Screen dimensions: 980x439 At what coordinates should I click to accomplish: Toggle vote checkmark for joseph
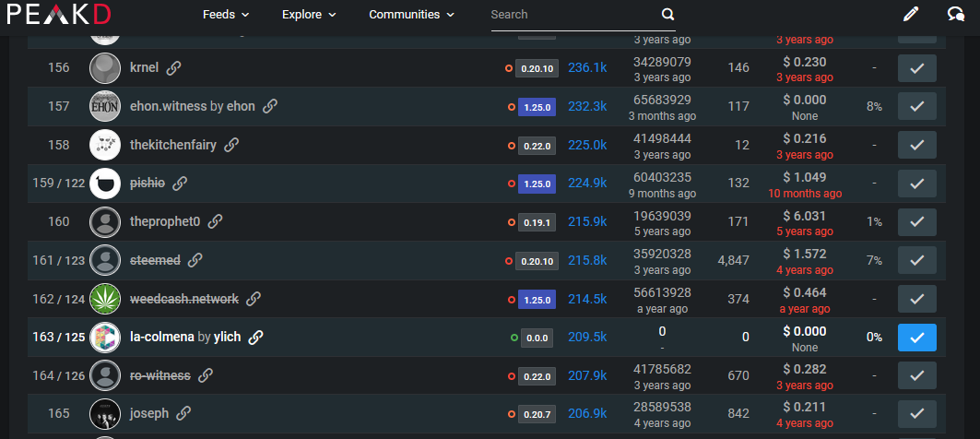917,414
